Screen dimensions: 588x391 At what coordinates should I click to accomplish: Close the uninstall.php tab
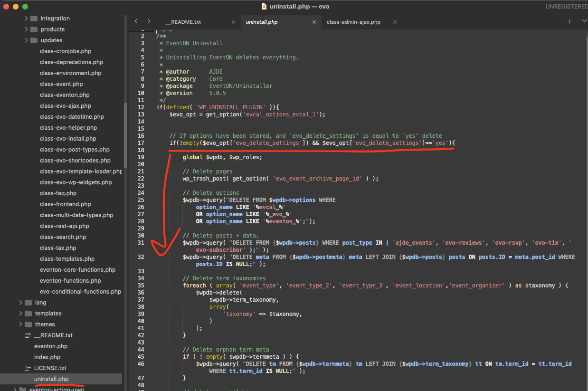click(x=314, y=22)
